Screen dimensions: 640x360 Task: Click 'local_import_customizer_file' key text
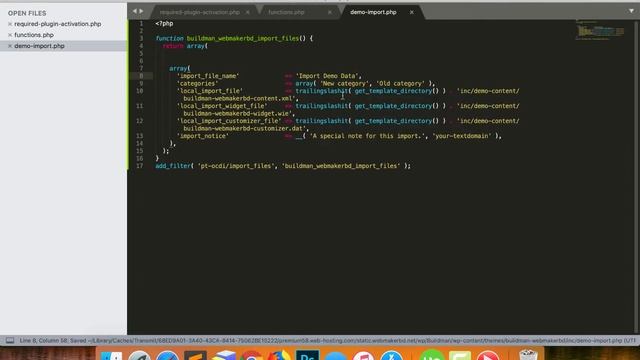click(229, 121)
